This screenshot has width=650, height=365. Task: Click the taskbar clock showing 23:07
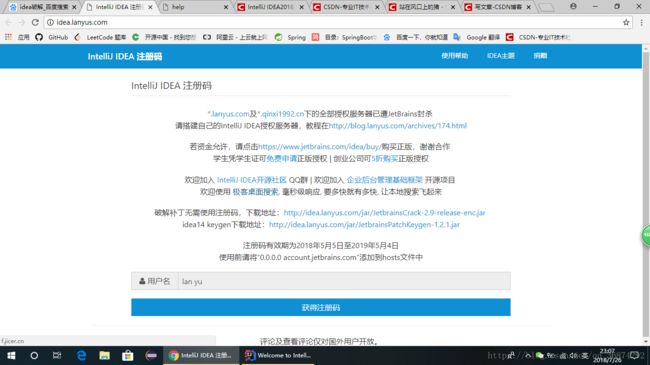(x=607, y=355)
